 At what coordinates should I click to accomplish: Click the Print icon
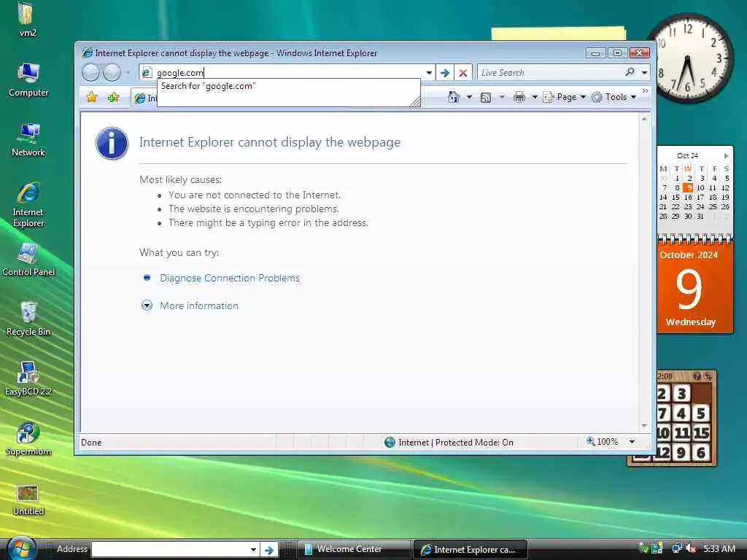point(519,97)
